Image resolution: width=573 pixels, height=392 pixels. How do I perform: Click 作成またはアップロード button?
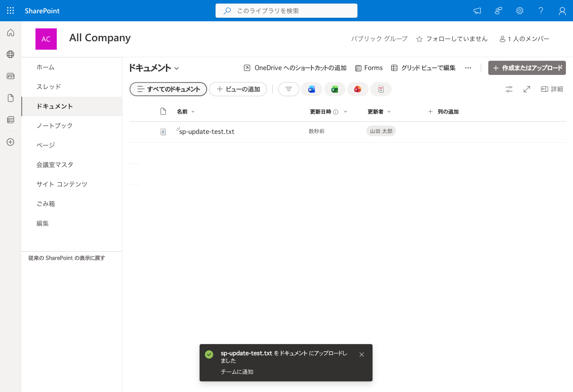point(527,68)
